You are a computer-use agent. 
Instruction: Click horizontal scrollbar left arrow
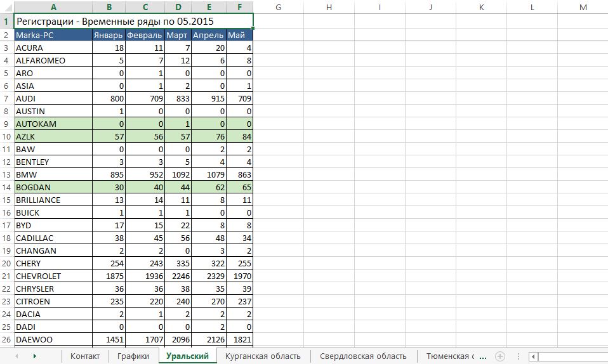(x=534, y=356)
